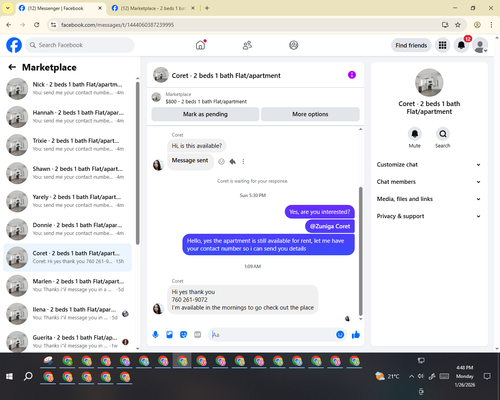Show hidden system tray icons
This screenshot has height=400, width=500.
pyautogui.click(x=411, y=376)
